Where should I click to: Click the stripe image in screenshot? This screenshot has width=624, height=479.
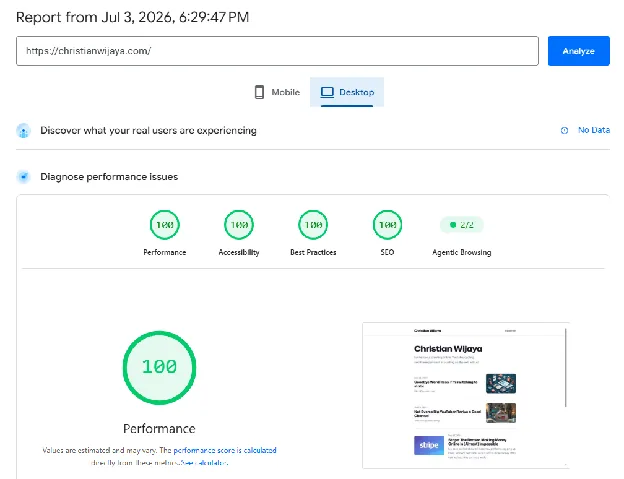tap(429, 445)
